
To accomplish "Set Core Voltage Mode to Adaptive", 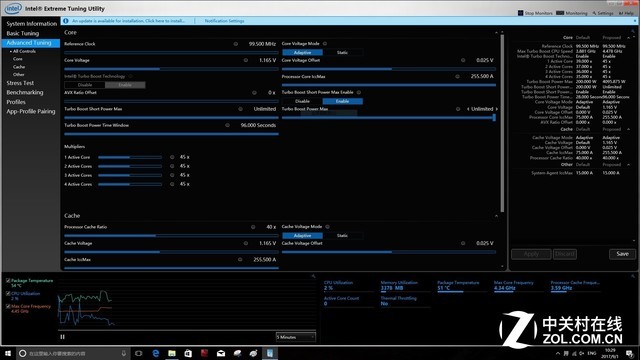I will (302, 53).
